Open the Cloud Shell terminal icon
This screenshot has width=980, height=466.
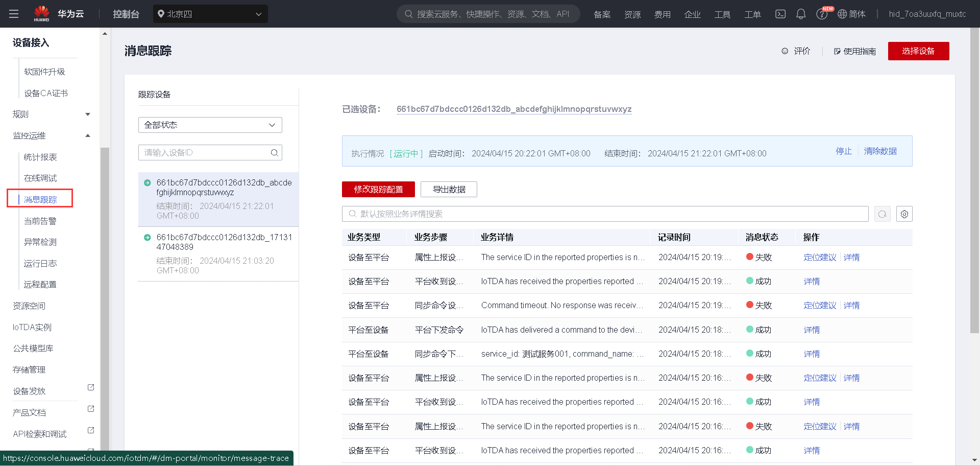pyautogui.click(x=780, y=14)
